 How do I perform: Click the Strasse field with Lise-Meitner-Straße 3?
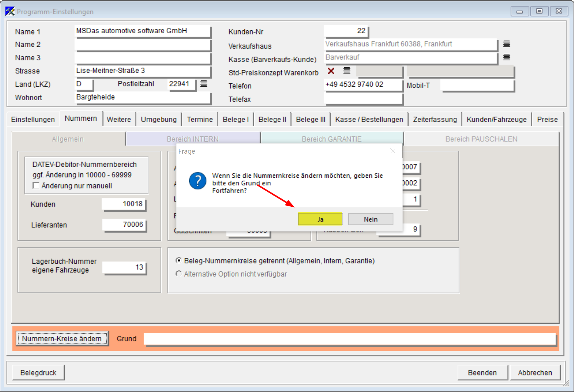point(142,71)
